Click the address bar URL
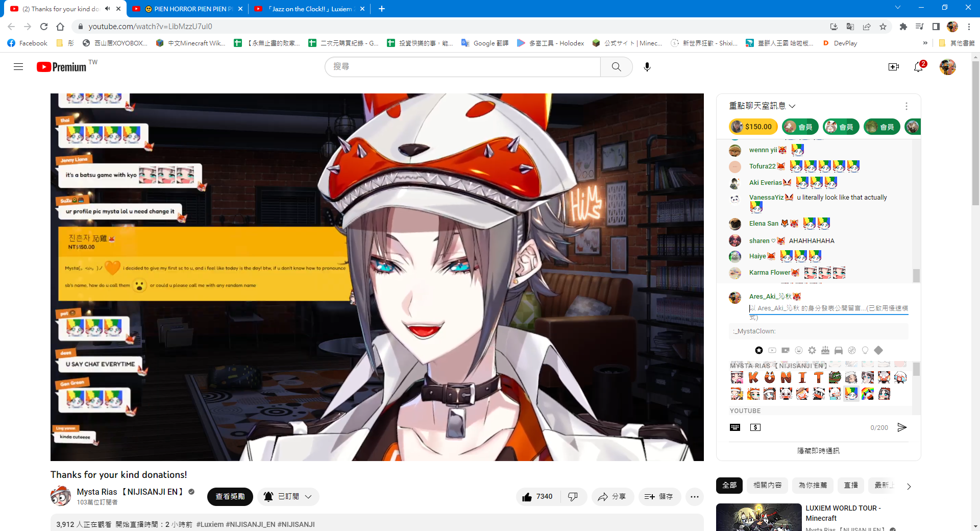 150,27
